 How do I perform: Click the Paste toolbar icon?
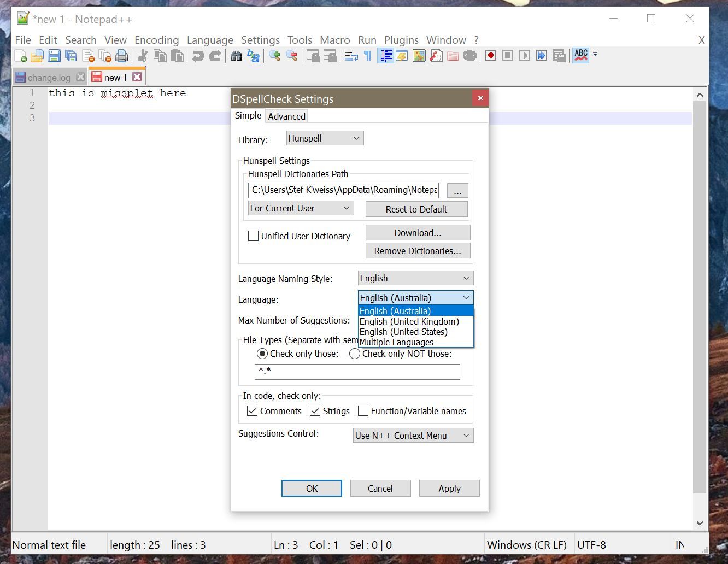(x=177, y=56)
